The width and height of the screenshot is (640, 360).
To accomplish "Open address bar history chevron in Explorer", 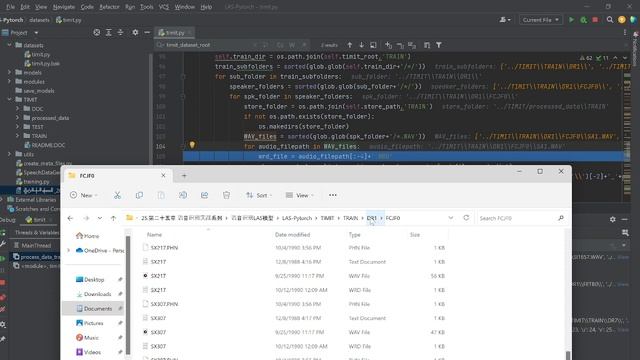I will pyautogui.click(x=451, y=218).
